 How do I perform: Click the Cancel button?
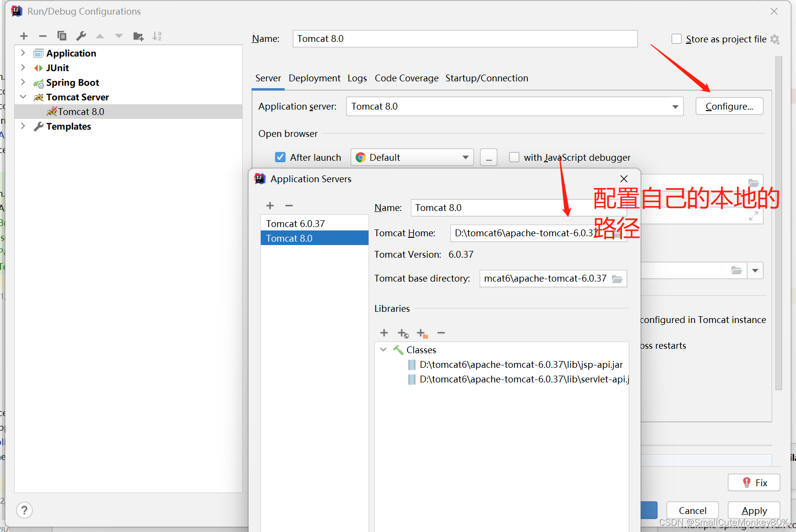693,511
